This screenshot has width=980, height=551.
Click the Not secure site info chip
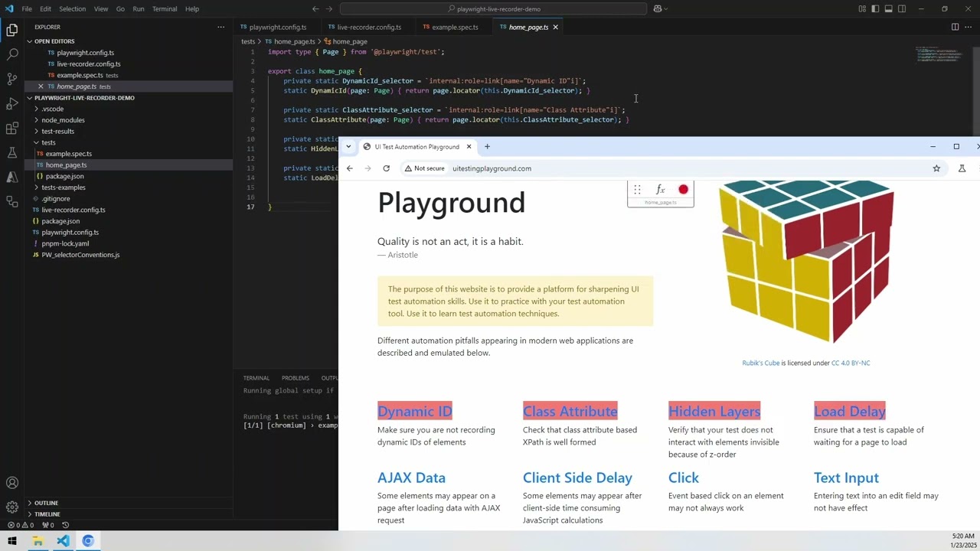coord(425,168)
